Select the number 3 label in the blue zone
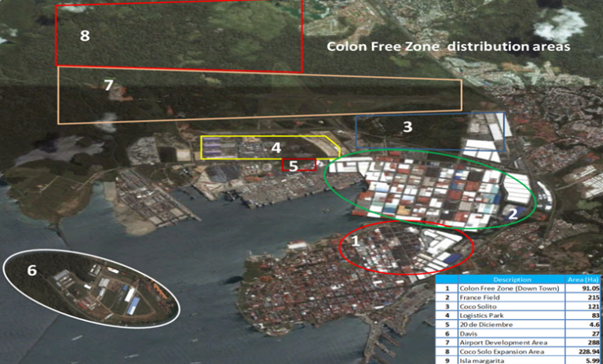The height and width of the screenshot is (364, 603). click(407, 126)
